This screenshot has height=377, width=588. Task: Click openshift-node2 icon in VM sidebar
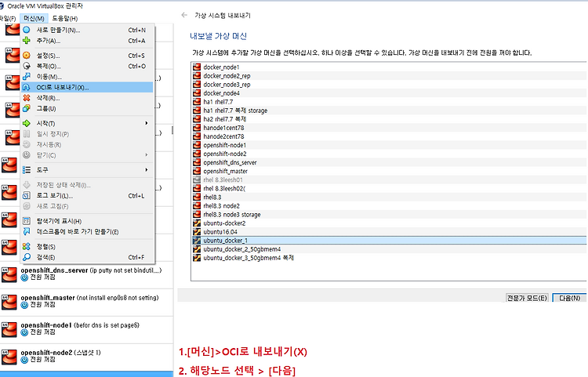click(9, 357)
